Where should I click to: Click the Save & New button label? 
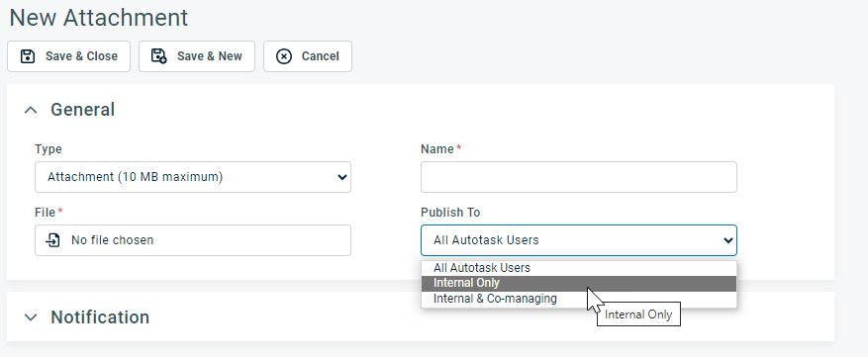(209, 56)
